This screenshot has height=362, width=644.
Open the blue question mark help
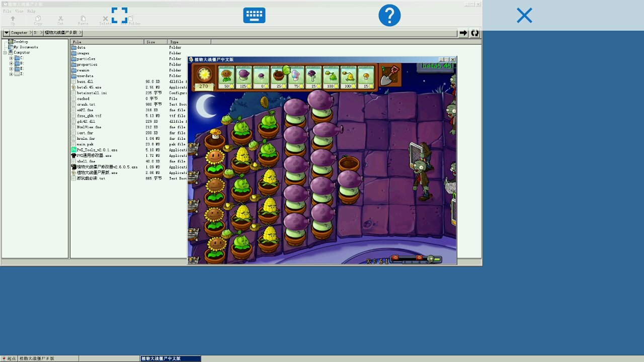[389, 15]
